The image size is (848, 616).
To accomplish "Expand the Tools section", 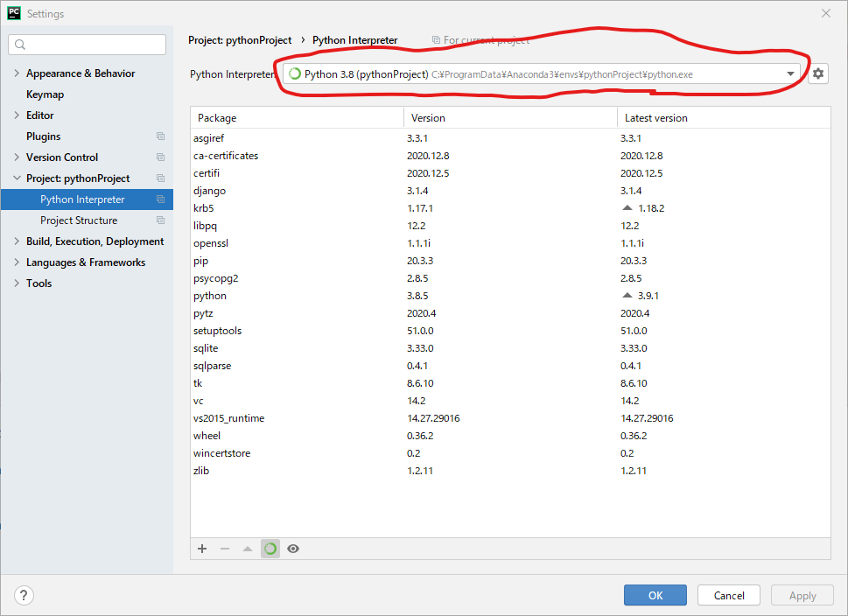I will pyautogui.click(x=17, y=283).
